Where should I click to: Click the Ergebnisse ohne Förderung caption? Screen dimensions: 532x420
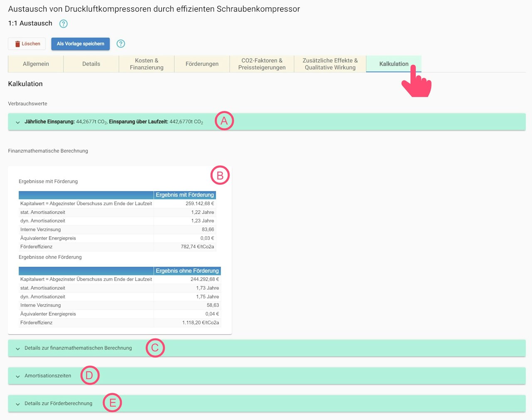click(x=50, y=257)
